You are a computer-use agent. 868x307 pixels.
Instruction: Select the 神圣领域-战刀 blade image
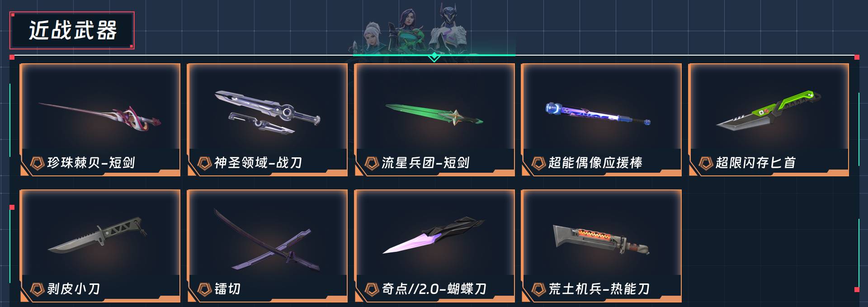(x=268, y=112)
